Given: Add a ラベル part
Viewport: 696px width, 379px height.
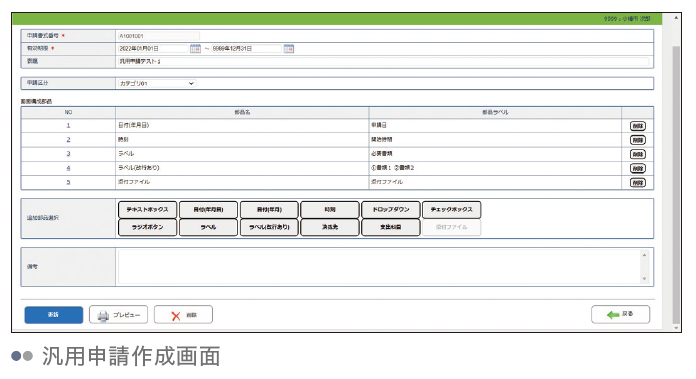Looking at the screenshot, I should click(x=208, y=227).
